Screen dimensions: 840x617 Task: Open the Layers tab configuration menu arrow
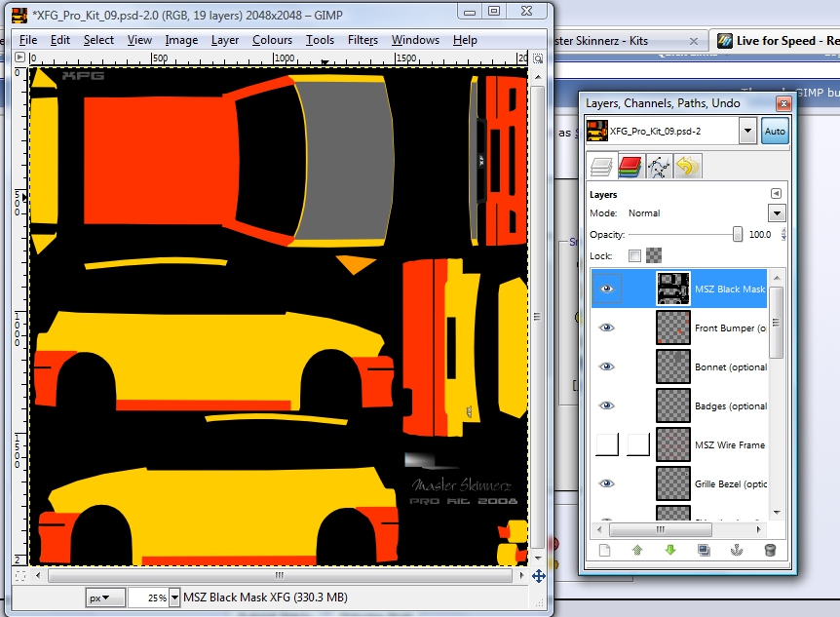pyautogui.click(x=776, y=194)
